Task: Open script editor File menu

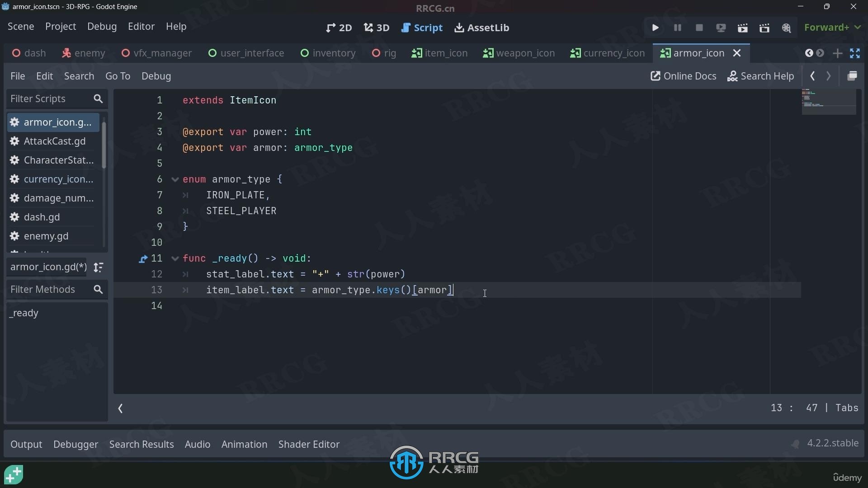Action: tap(18, 76)
